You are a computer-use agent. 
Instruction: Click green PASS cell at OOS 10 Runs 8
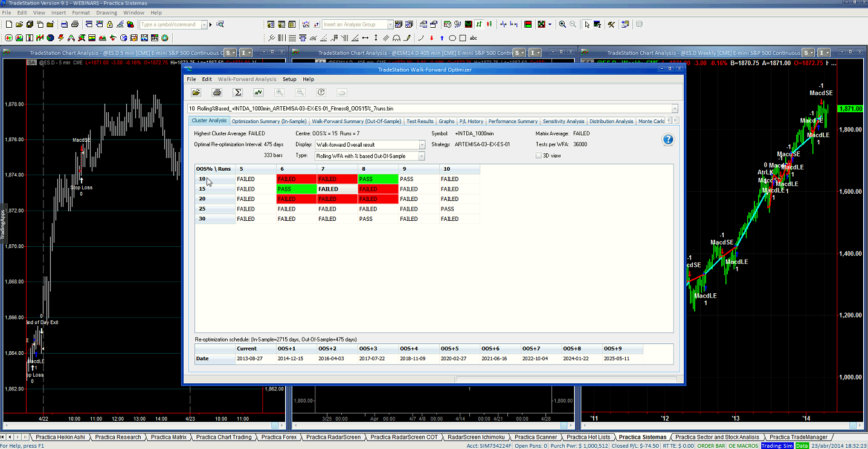point(378,179)
